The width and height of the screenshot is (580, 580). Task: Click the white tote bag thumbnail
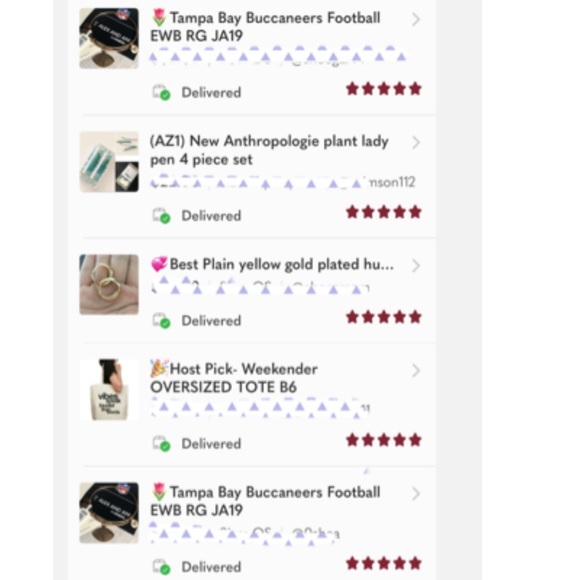[x=109, y=390]
